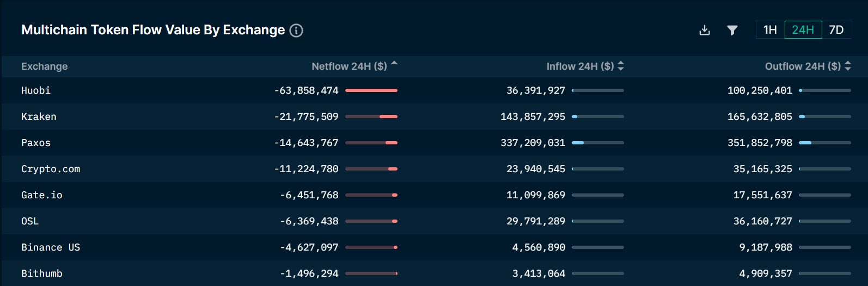Image resolution: width=868 pixels, height=286 pixels.
Task: Select the 24H timeframe
Action: (x=803, y=30)
